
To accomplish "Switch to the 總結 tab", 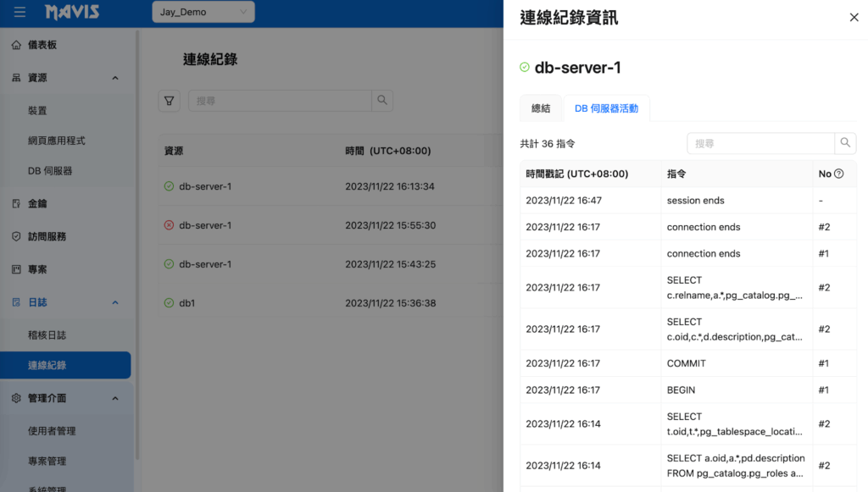I will [x=541, y=108].
